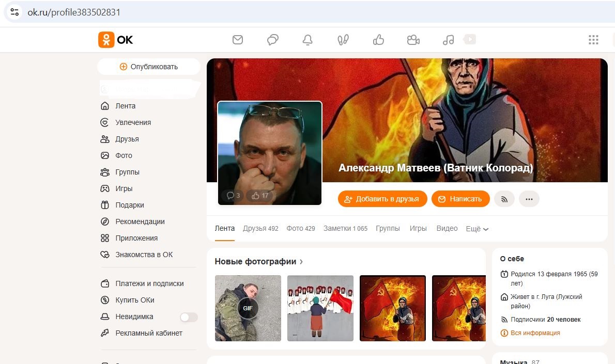Open Лента link in left sidebar
The height and width of the screenshot is (364, 615).
[126, 106]
